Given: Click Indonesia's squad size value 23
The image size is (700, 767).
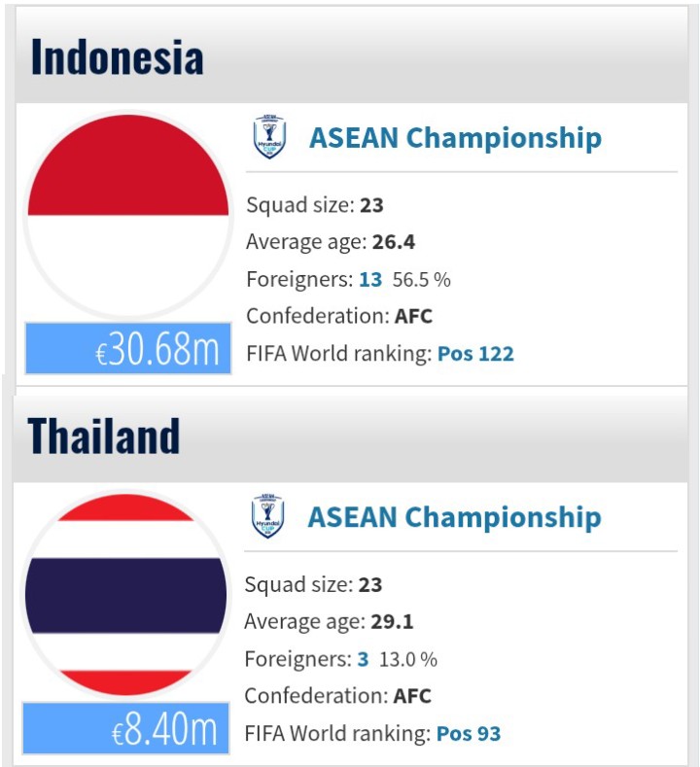Looking at the screenshot, I should coord(371,205).
